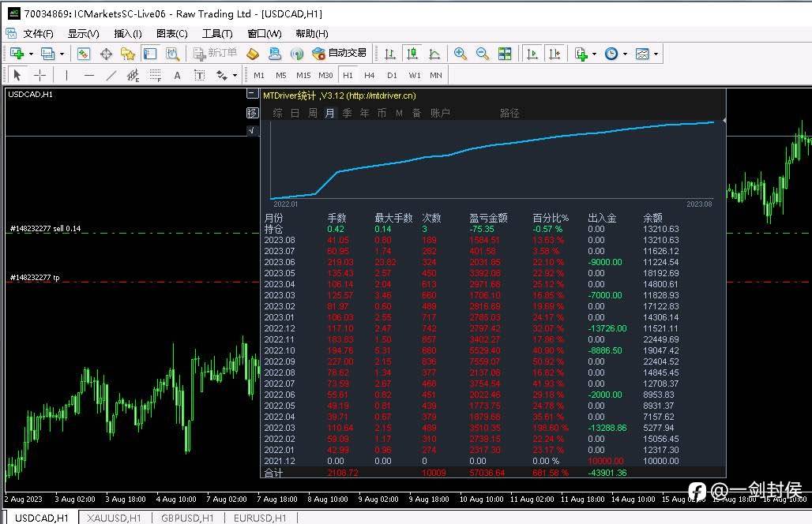
Task: Click the Zoom Out magnifier icon
Action: pos(482,54)
